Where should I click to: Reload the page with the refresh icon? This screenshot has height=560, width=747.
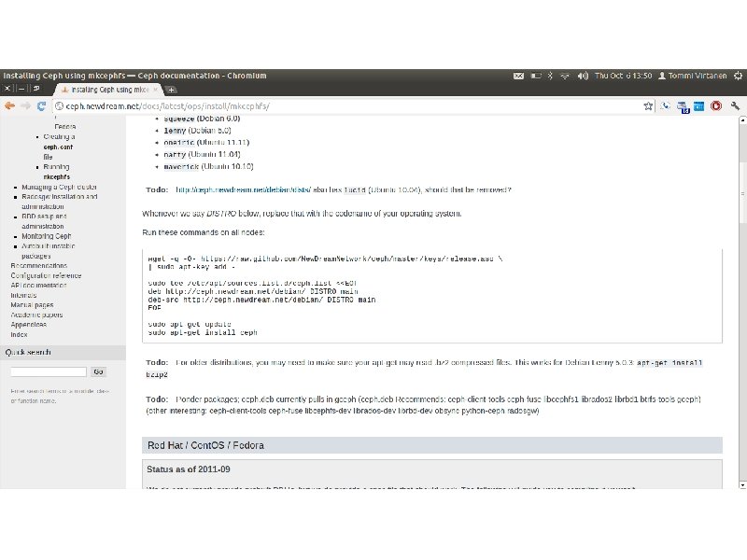41,105
